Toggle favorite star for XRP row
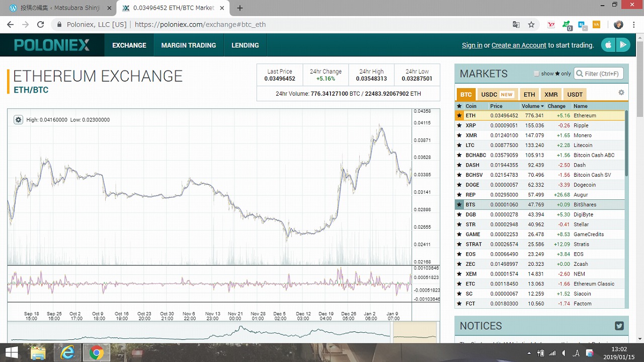644x362 pixels. 459,125
